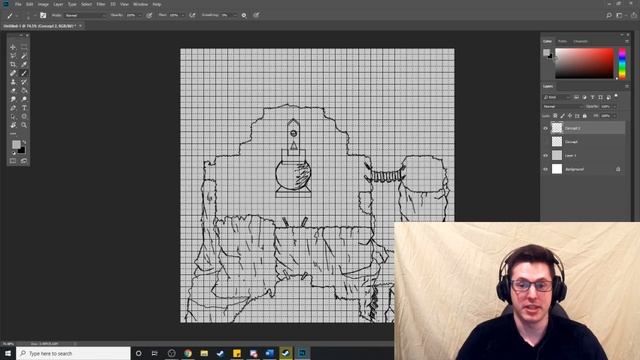Select the Paint Bucket tool
Image resolution: width=640 pixels, height=360 pixels.
click(x=24, y=90)
